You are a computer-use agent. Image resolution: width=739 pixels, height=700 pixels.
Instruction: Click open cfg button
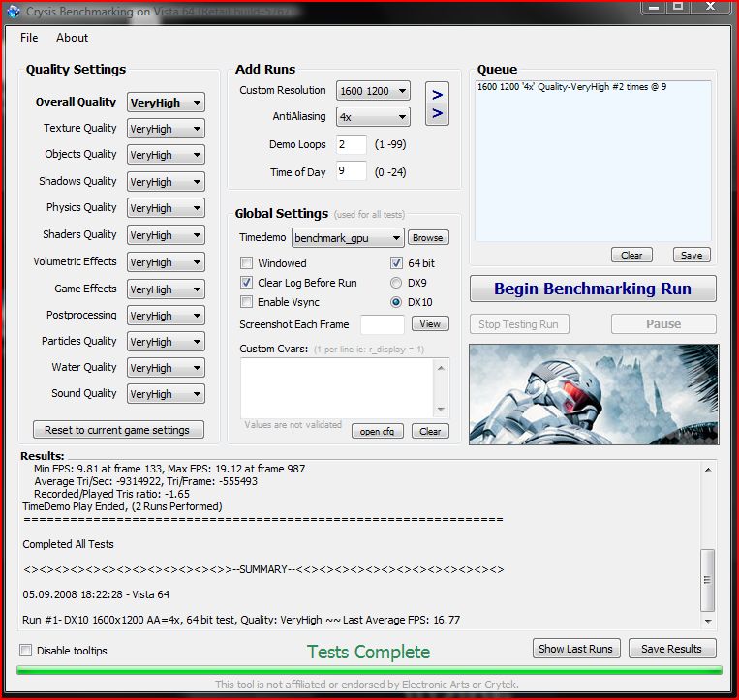(377, 431)
